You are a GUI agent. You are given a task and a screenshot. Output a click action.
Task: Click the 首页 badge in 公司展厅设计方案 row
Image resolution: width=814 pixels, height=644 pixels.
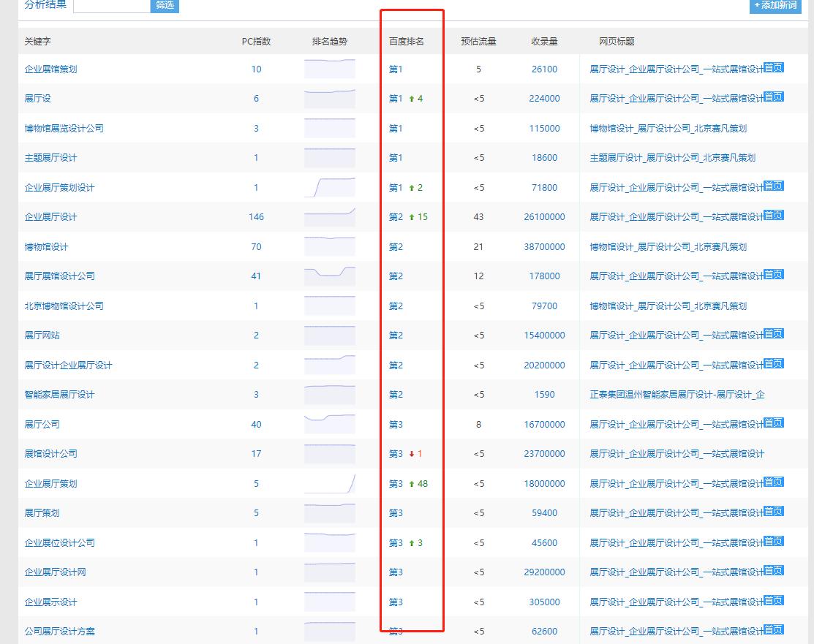coord(774,629)
